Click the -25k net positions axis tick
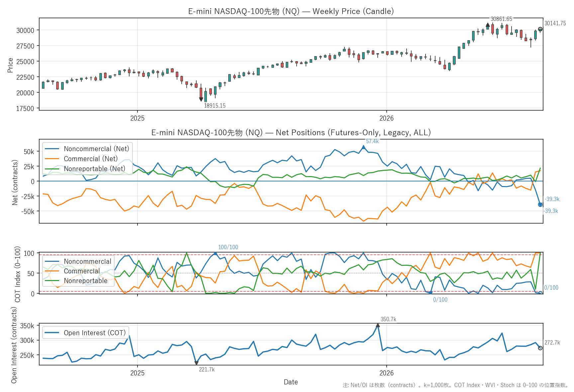 [x=27, y=197]
